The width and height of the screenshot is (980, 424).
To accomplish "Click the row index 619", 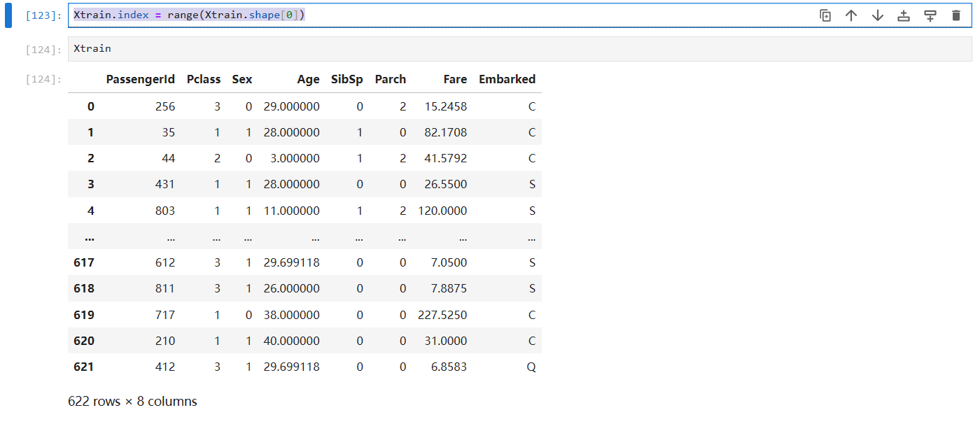I will click(84, 315).
